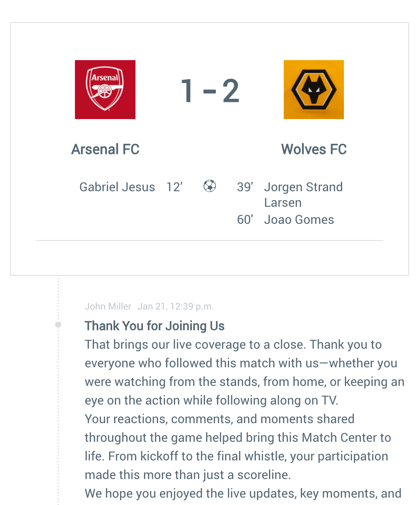Image resolution: width=420 pixels, height=505 pixels.
Task: Click the 39' goal minute
Action: (245, 187)
